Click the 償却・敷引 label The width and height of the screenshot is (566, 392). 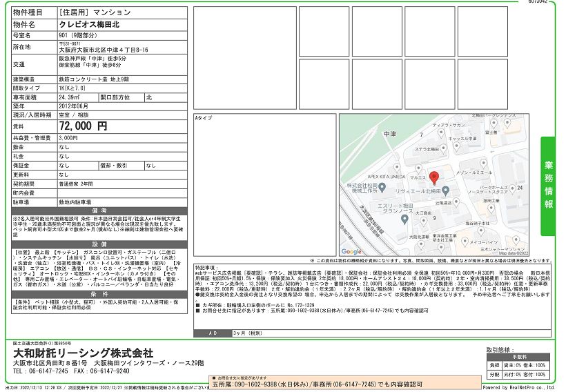pyautogui.click(x=114, y=166)
